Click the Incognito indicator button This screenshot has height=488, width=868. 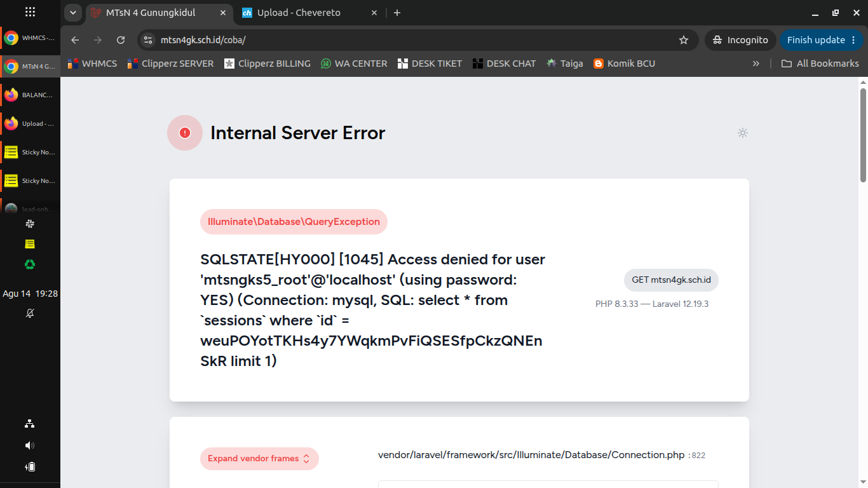(740, 40)
